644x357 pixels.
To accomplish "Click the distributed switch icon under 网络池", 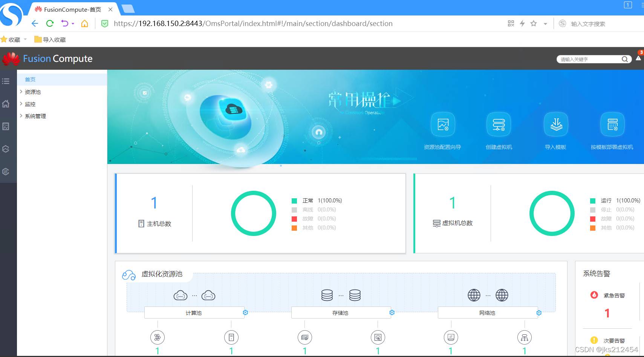I will click(x=451, y=337).
